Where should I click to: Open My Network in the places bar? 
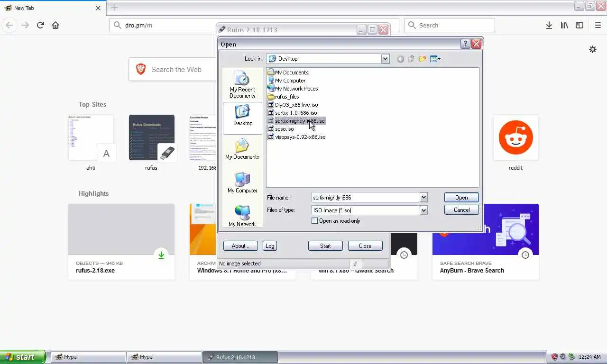click(242, 216)
